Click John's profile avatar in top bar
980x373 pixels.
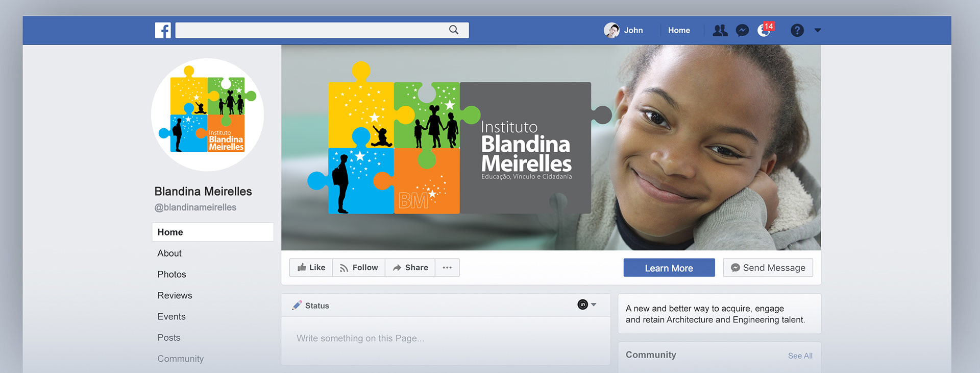coord(611,31)
